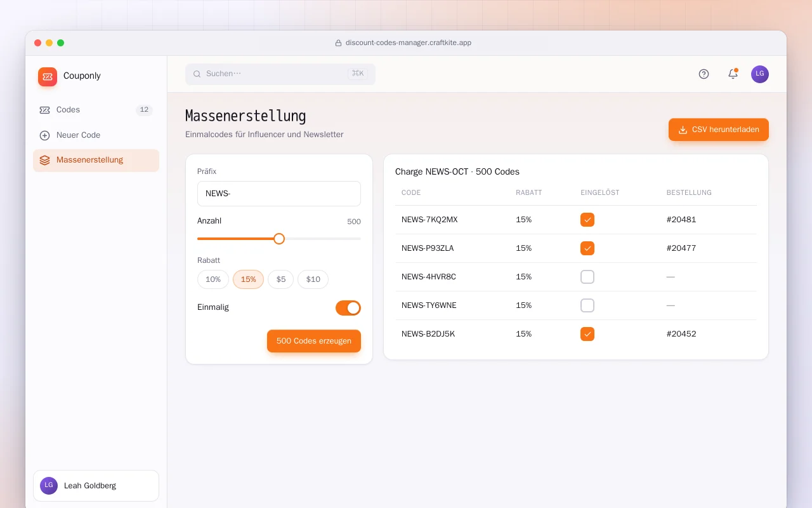Click the Couponly logo icon
Viewport: 812px width, 508px height.
(x=48, y=77)
